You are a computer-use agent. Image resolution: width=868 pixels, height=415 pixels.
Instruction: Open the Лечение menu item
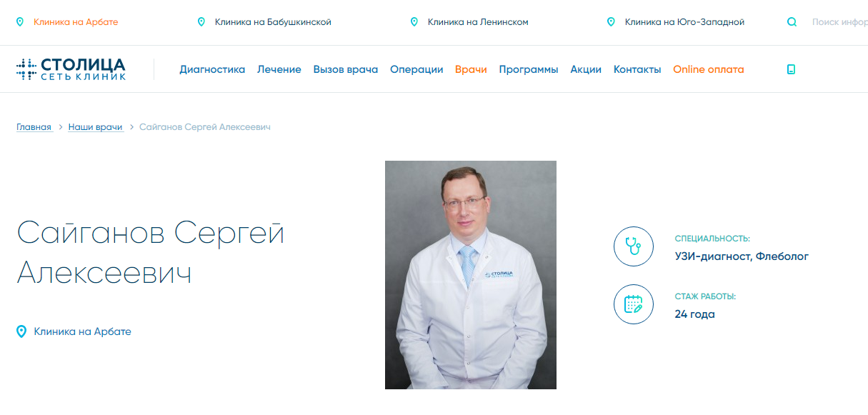click(x=279, y=69)
